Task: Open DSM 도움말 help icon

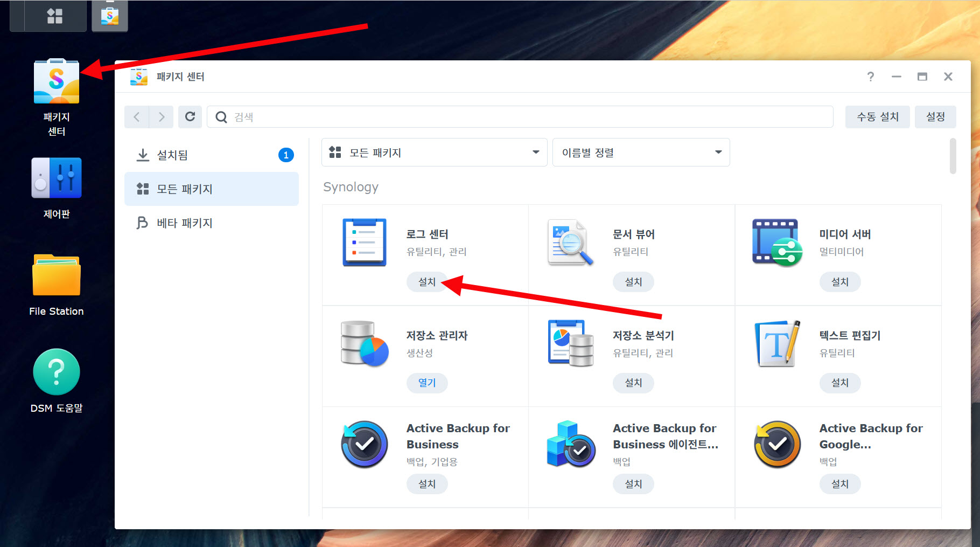Action: (57, 372)
